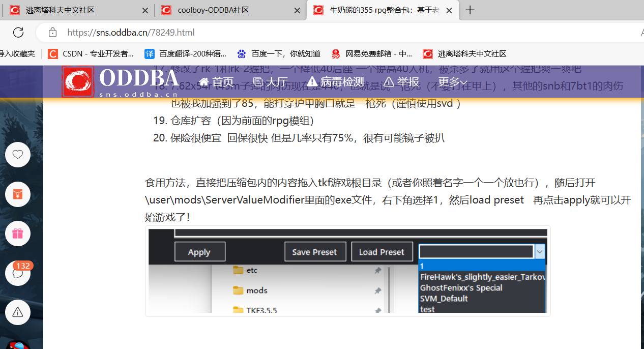The image size is (644, 349).
Task: Click the lock icon beside the URL
Action: (x=52, y=33)
